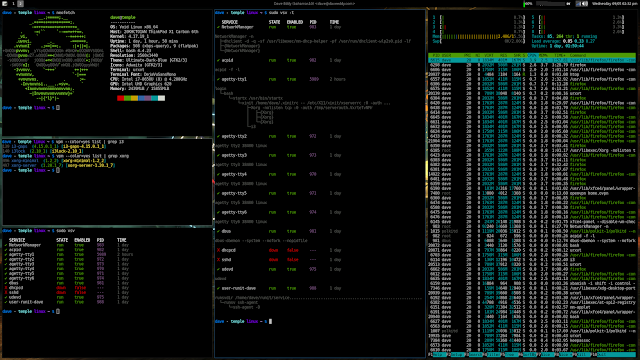The image size is (640, 360).
Task: Click the date and time clock in the top bar
Action: [614, 4]
